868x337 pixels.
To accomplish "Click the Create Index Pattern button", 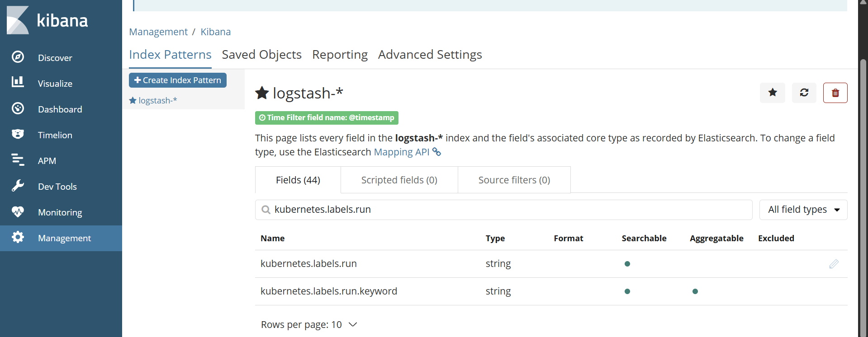I will pyautogui.click(x=178, y=80).
